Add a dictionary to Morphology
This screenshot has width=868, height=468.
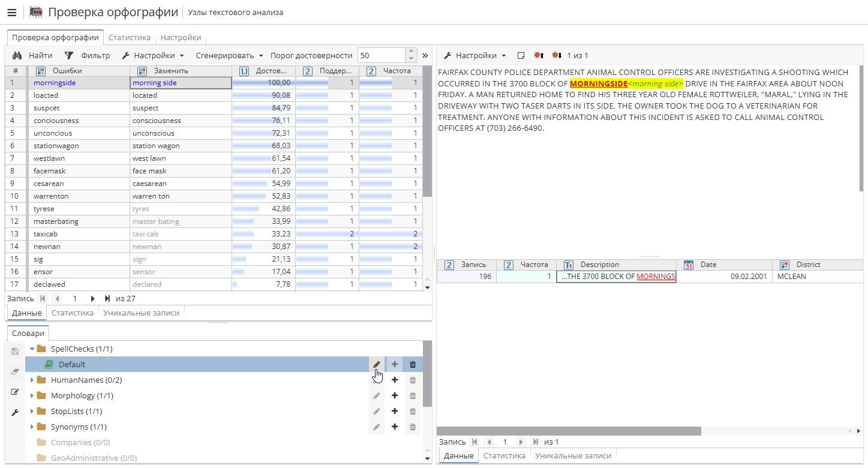pos(395,395)
